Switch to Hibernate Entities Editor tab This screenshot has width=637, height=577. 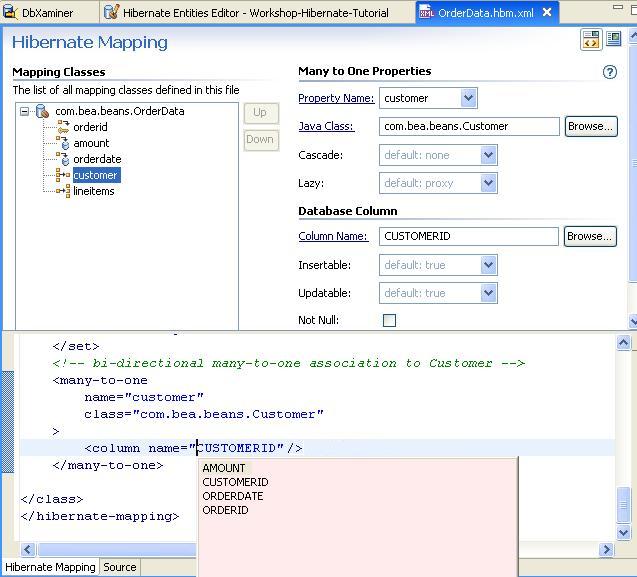click(256, 13)
